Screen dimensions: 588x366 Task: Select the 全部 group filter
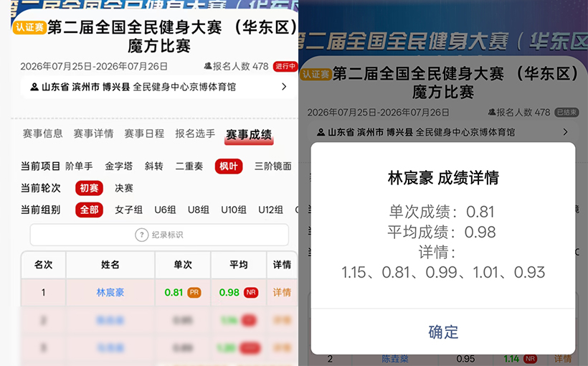[89, 210]
